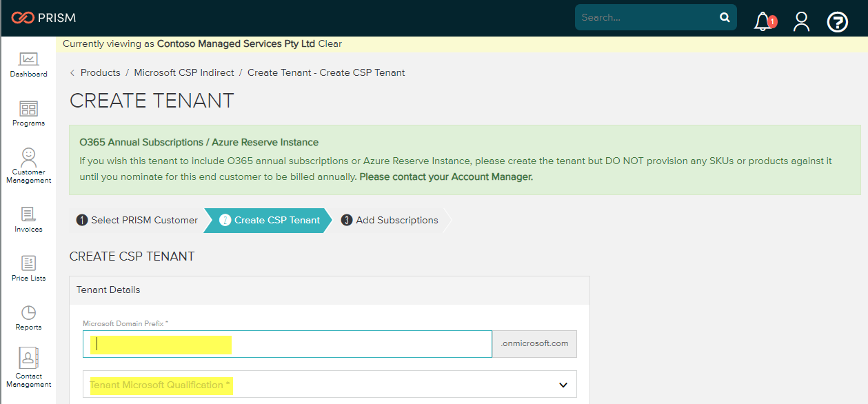Click the search magnifier icon

(x=725, y=18)
